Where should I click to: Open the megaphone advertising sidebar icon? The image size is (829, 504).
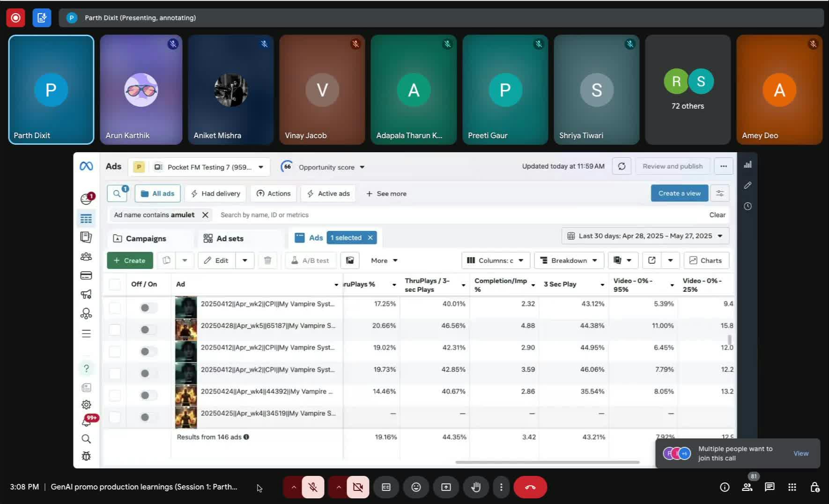[x=86, y=294]
